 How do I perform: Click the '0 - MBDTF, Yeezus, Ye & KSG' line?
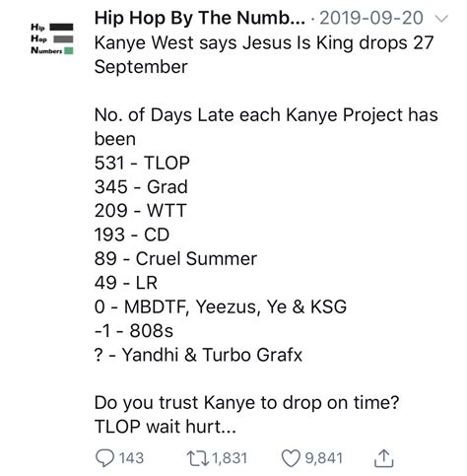(x=221, y=306)
